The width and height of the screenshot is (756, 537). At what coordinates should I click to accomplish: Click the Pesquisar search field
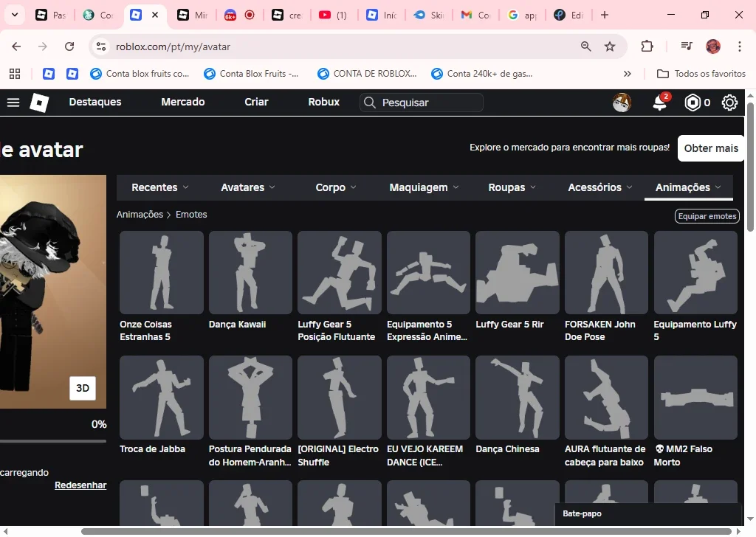(x=422, y=103)
